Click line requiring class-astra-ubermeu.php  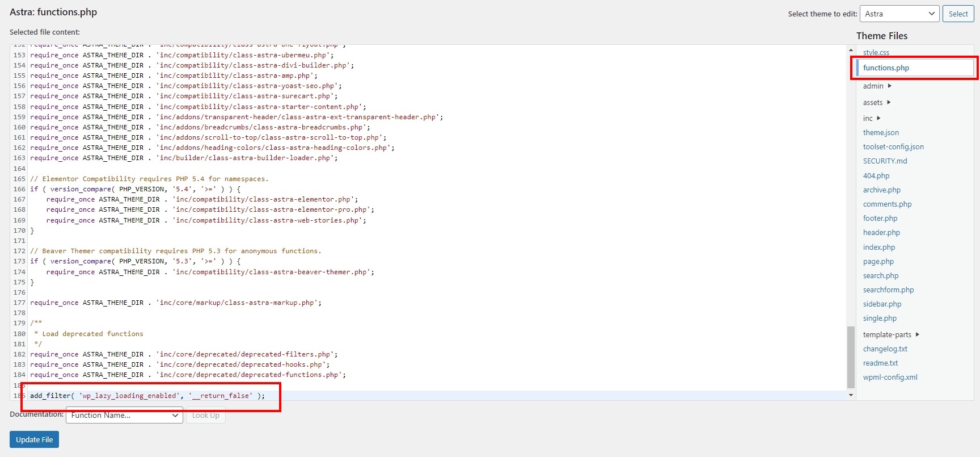[x=182, y=55]
